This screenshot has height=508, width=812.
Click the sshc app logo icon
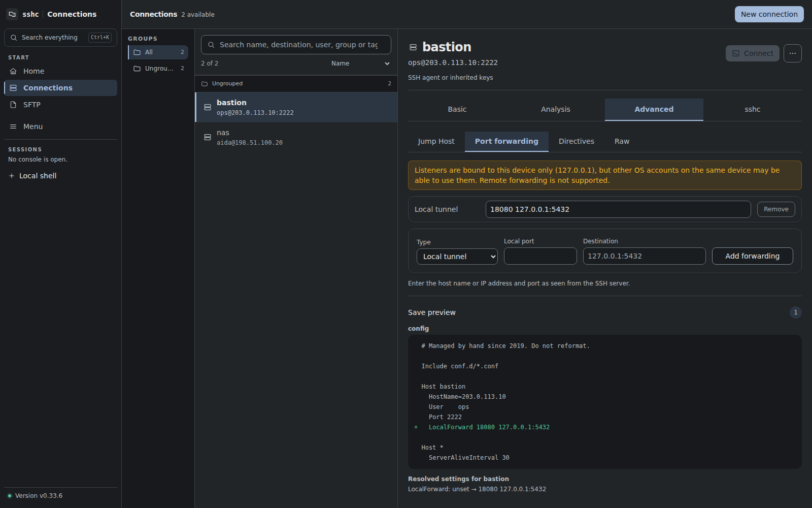click(x=12, y=14)
